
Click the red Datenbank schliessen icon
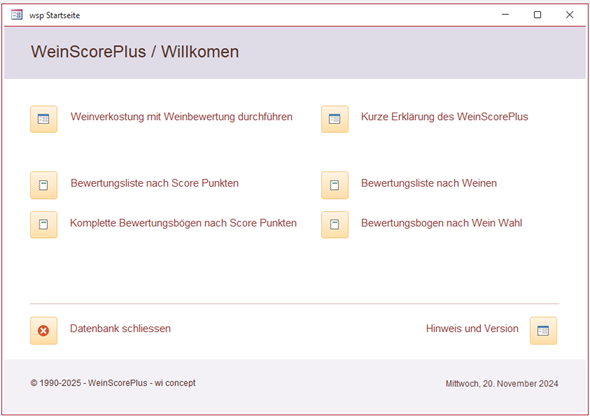click(44, 331)
